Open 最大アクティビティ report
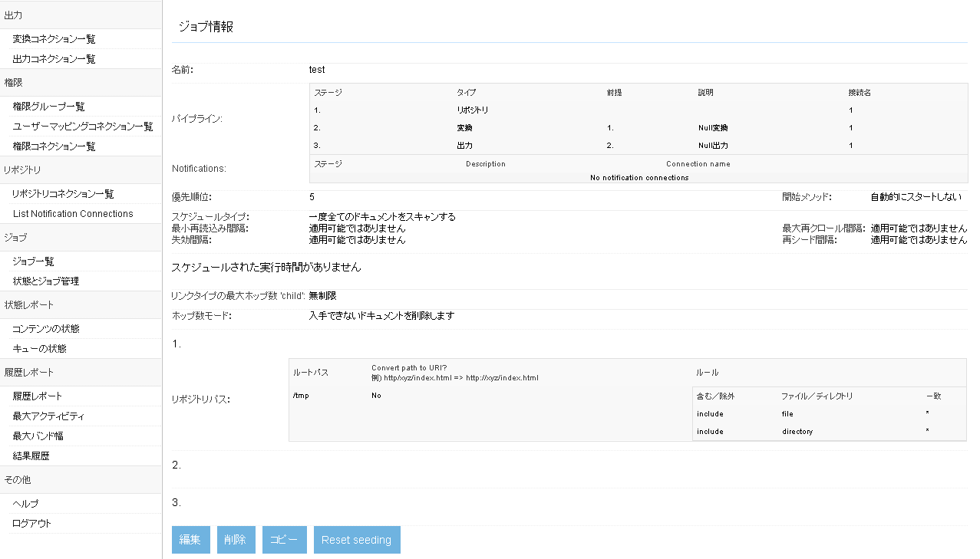The width and height of the screenshot is (980, 559). (x=48, y=416)
